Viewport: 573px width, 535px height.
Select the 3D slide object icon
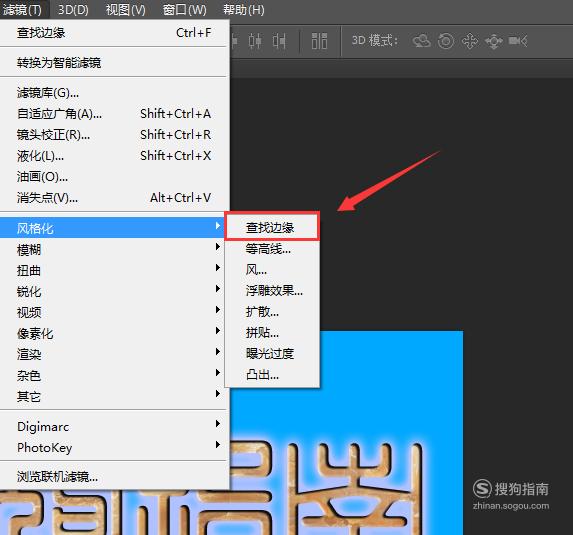494,41
